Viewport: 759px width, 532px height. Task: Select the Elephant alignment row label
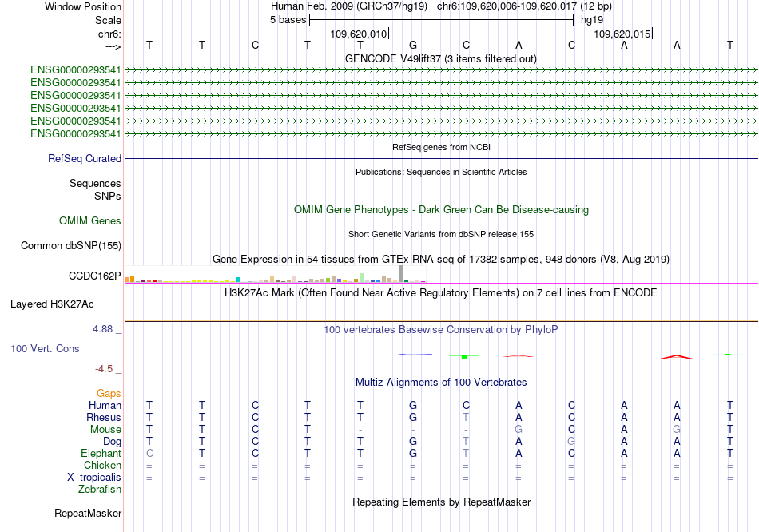pos(101,453)
